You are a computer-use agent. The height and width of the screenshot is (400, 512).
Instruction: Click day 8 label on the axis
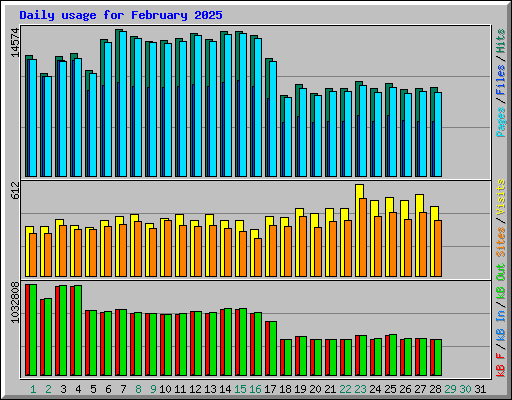coord(138,389)
